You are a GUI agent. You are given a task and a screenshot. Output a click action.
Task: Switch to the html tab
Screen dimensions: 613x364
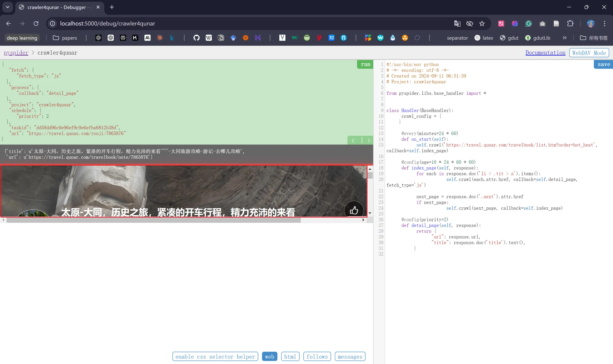[x=290, y=357]
